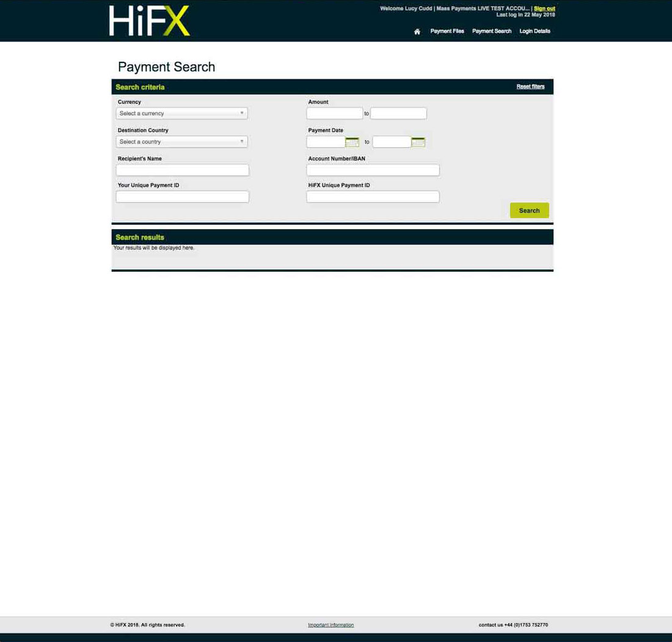Open the Payment Date start calendar icon

pos(352,142)
